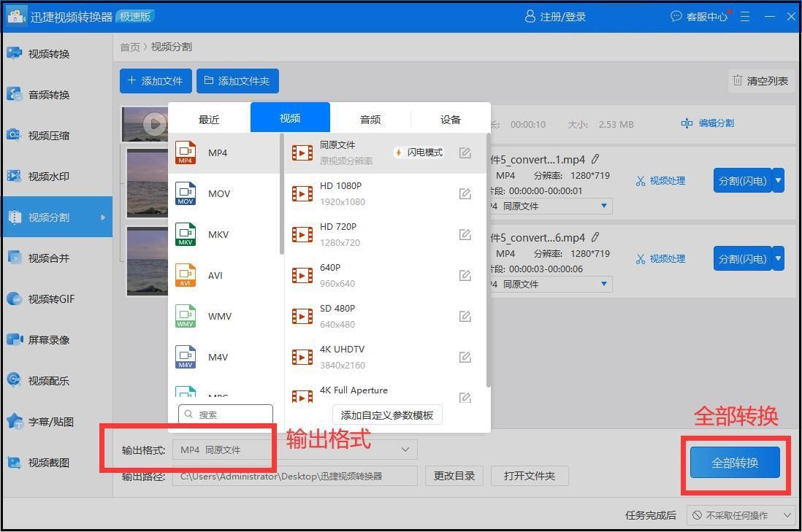Viewport: 802px width, 532px height.
Task: Open the 视频转GIF tool
Action: coord(47,298)
